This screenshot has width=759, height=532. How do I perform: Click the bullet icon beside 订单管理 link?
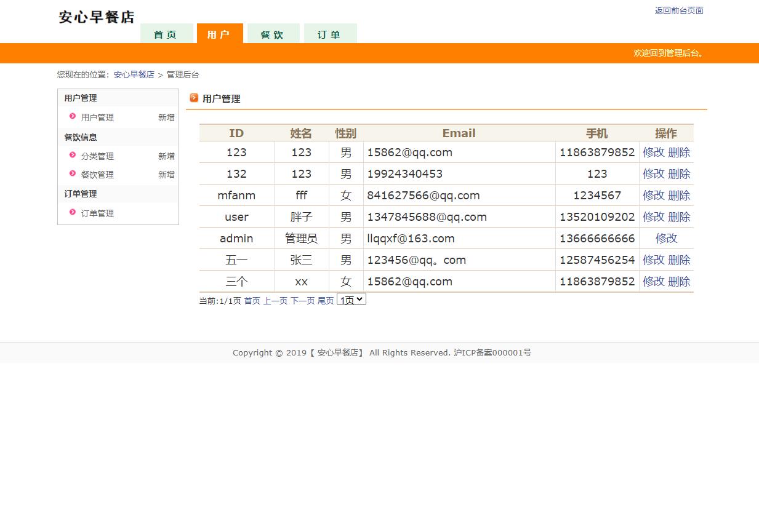pyautogui.click(x=73, y=212)
